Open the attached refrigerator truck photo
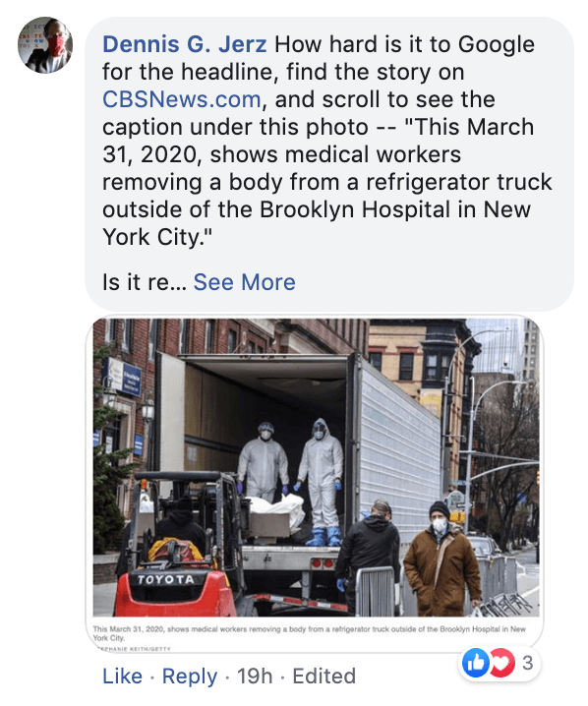Image resolution: width=588 pixels, height=706 pixels. [316, 467]
